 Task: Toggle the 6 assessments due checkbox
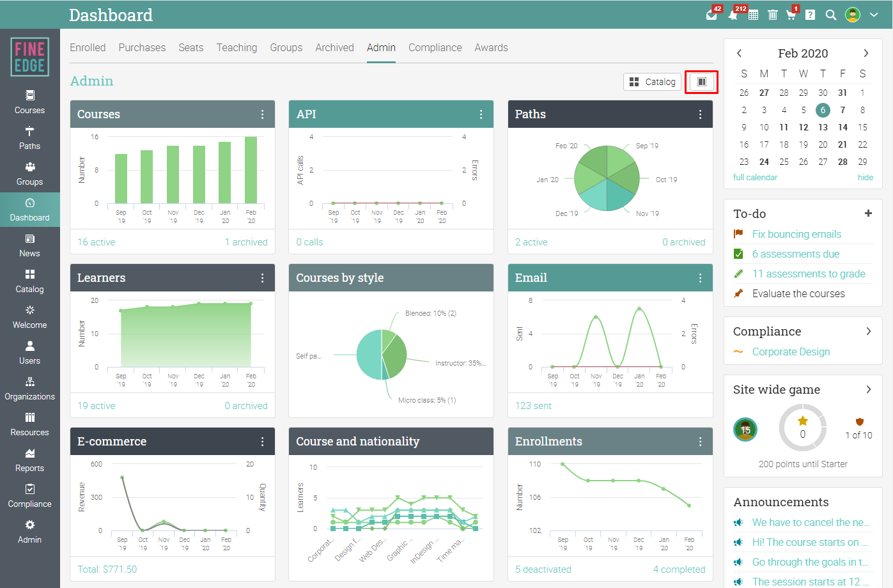738,254
